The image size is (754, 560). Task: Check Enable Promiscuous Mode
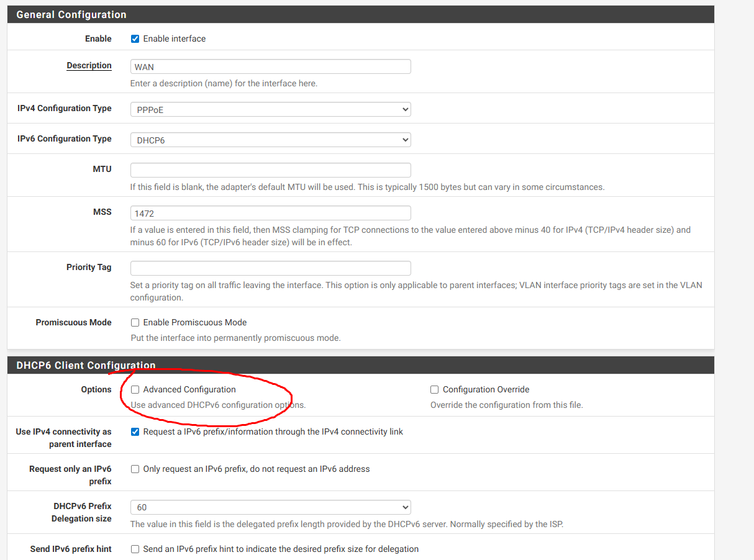135,322
